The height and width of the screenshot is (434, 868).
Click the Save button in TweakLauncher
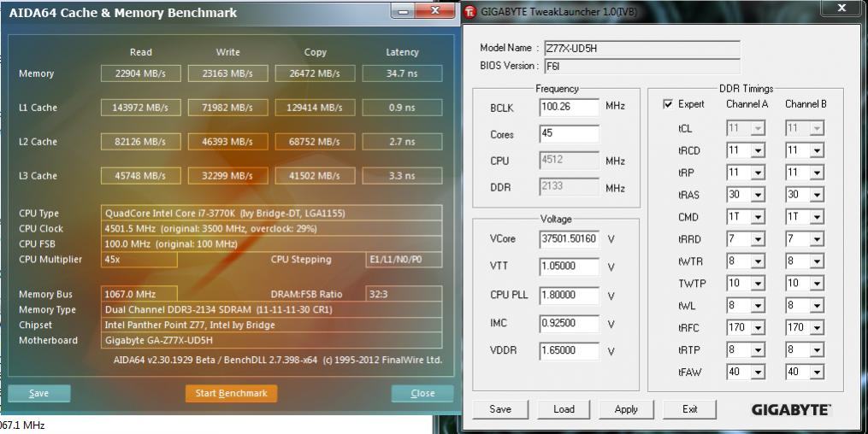pyautogui.click(x=500, y=409)
